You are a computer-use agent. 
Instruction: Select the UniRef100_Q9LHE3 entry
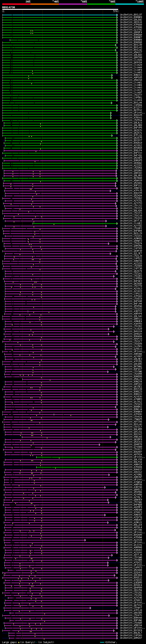(131, 359)
